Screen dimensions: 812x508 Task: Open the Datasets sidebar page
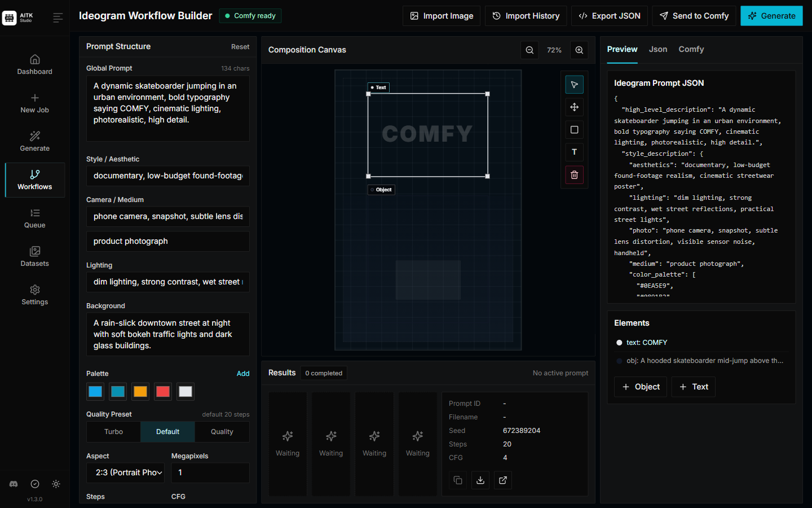click(x=35, y=257)
